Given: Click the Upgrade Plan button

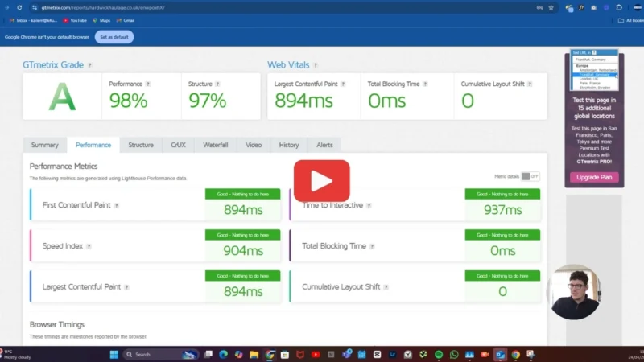Looking at the screenshot, I should pyautogui.click(x=594, y=177).
